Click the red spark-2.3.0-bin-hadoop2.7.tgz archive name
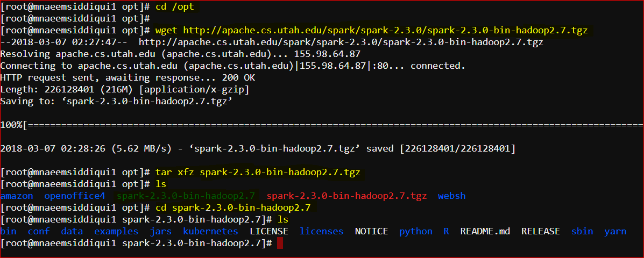Screen dimensions: 644x258 (346, 196)
